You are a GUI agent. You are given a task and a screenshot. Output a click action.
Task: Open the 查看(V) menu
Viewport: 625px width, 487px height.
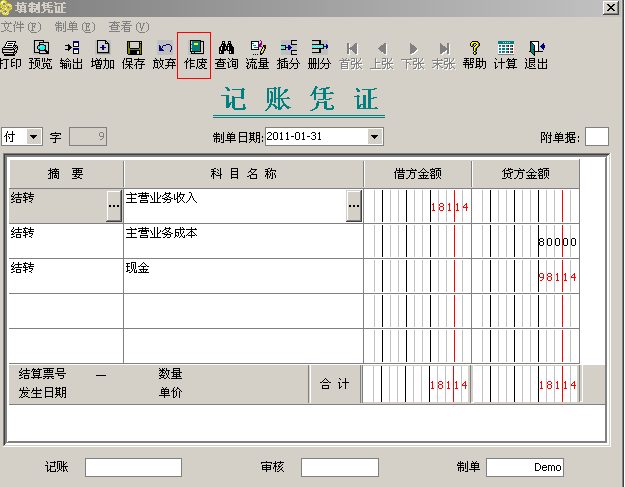pyautogui.click(x=129, y=27)
